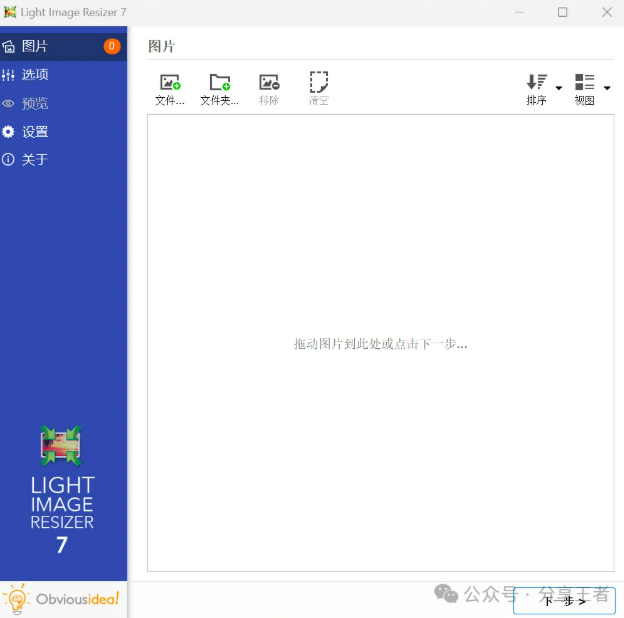This screenshot has width=624, height=618.
Task: Click the add files (文件...) icon
Action: click(x=170, y=83)
